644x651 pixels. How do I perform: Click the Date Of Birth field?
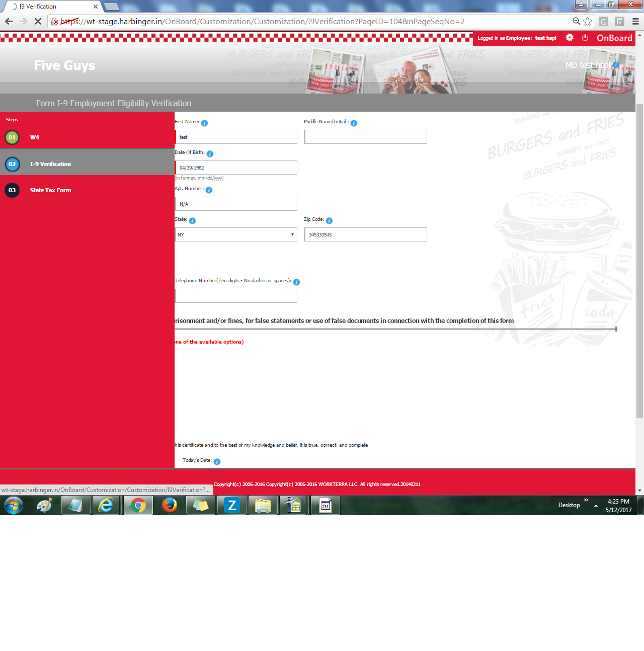point(236,168)
